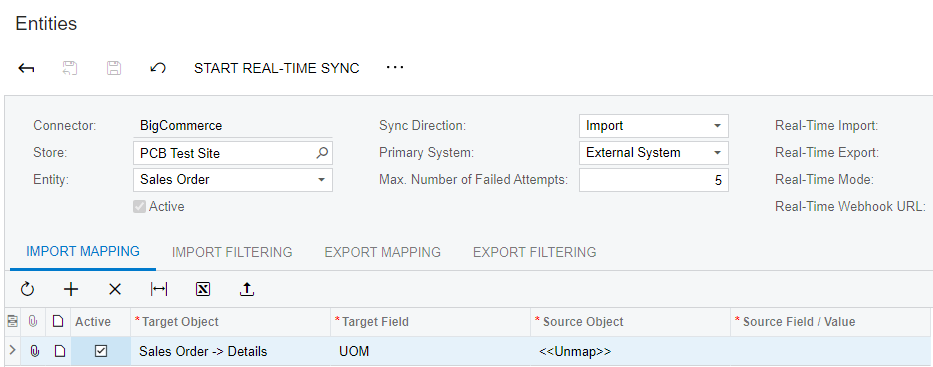Switch to the Export Mapping tab
This screenshot has width=933, height=367.
(383, 252)
